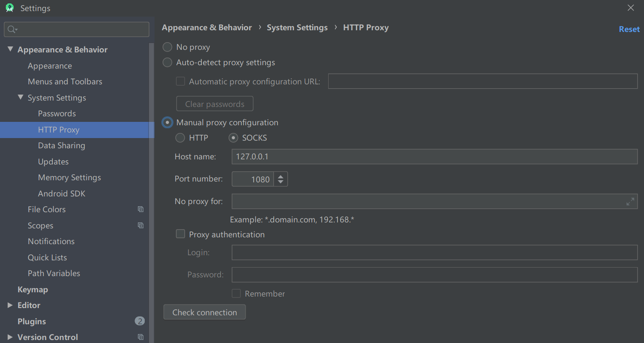Open the Memory Settings page

point(69,177)
